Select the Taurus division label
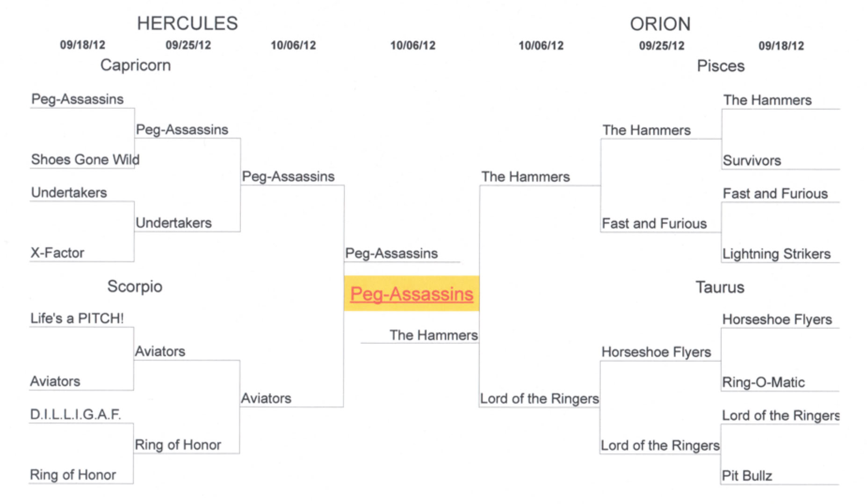The height and width of the screenshot is (504, 867). [720, 287]
